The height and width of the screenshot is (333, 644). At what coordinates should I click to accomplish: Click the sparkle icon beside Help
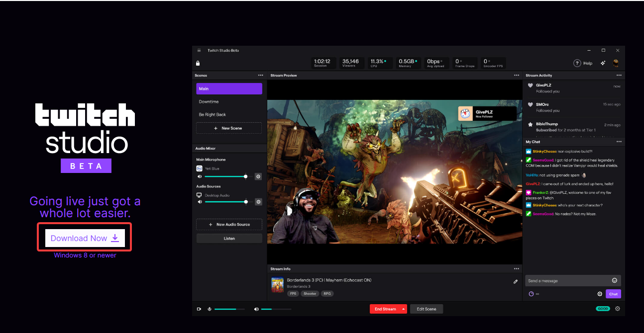[603, 63]
